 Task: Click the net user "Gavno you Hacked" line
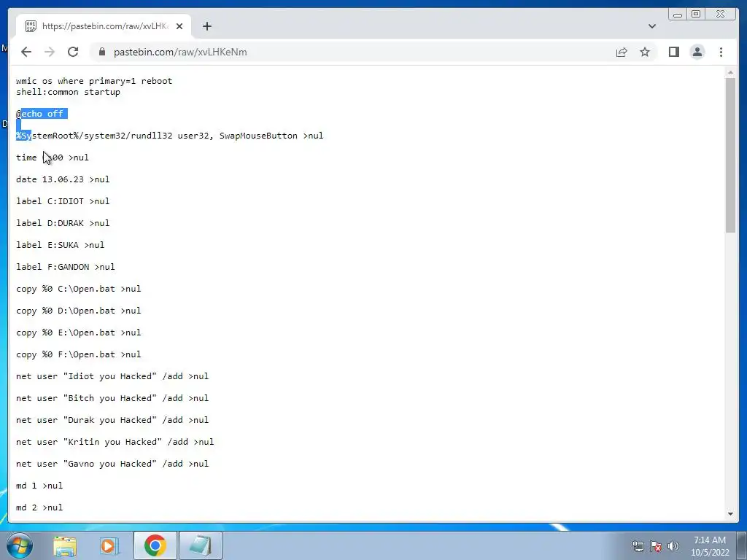[x=112, y=464]
